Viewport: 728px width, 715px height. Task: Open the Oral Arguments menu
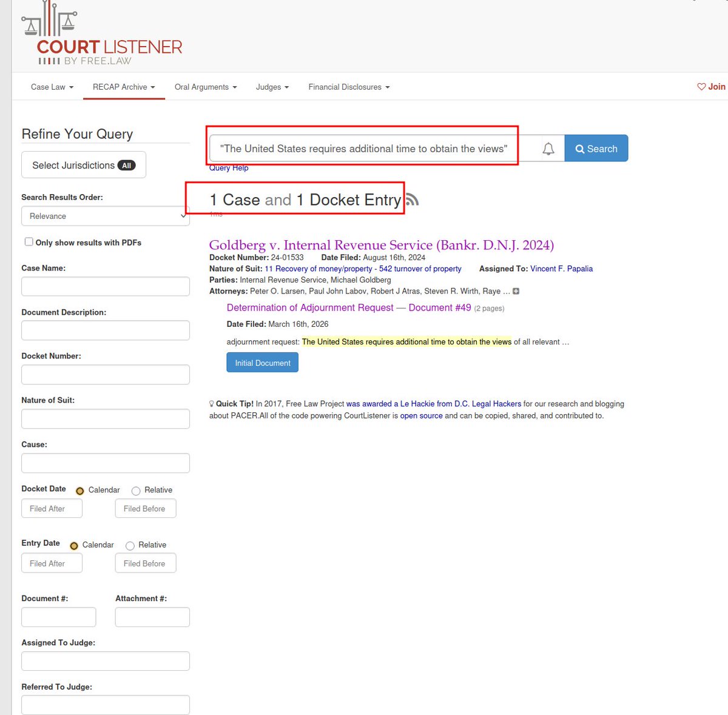[x=206, y=87]
